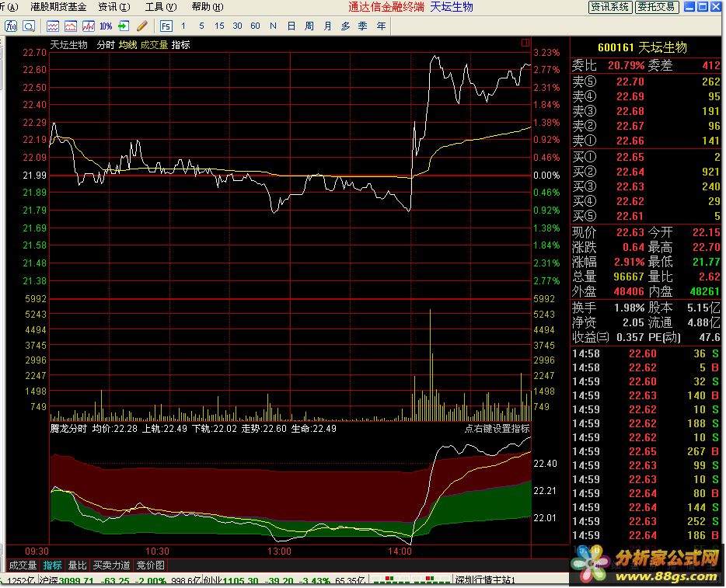Click the 沪深 index value in status bar

click(76, 580)
